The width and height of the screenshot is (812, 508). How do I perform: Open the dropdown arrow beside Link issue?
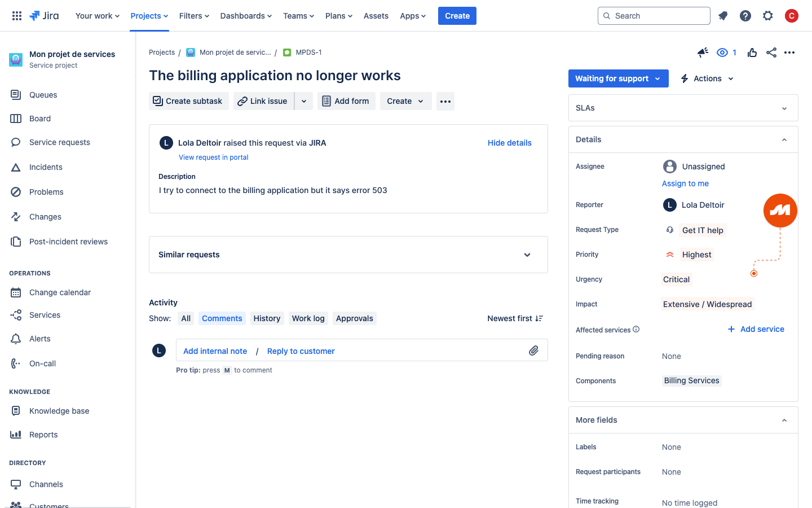[x=304, y=101]
